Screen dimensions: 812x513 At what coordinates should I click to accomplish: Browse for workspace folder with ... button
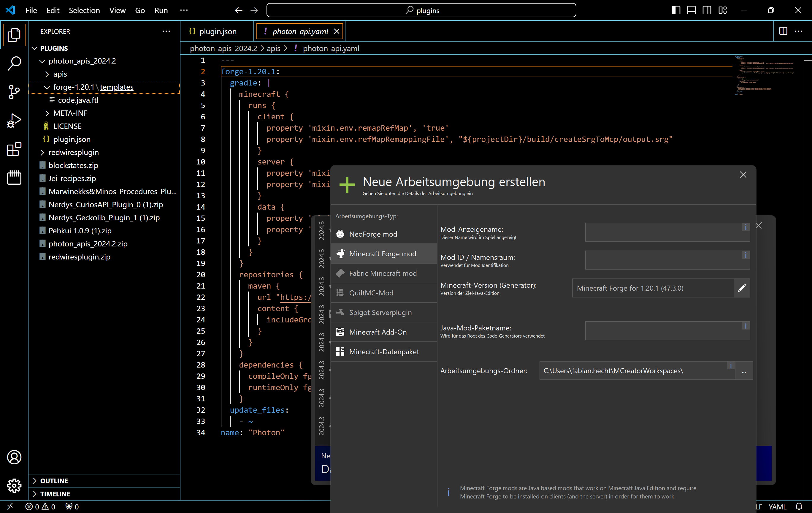[744, 371]
